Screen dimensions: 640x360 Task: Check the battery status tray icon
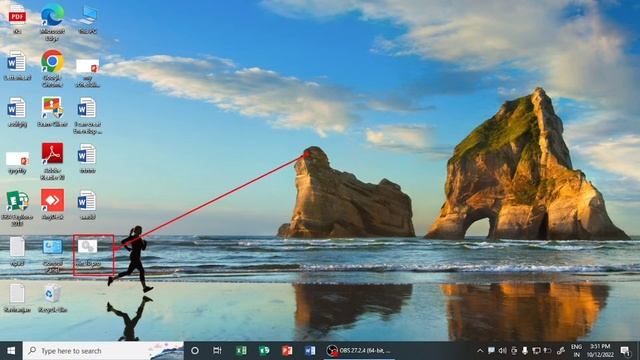(548, 351)
